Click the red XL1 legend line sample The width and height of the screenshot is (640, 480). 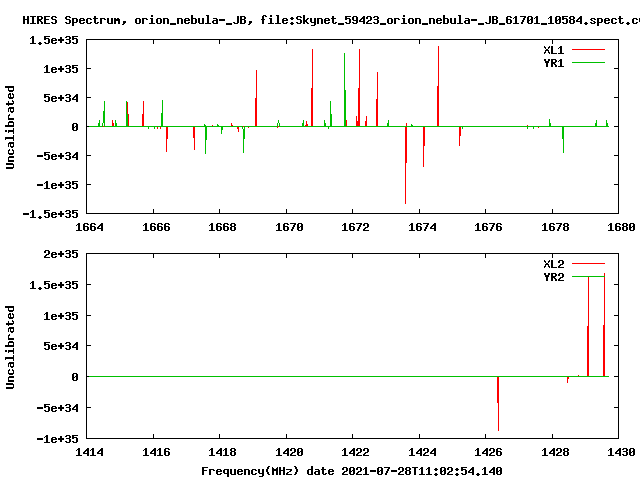588,50
